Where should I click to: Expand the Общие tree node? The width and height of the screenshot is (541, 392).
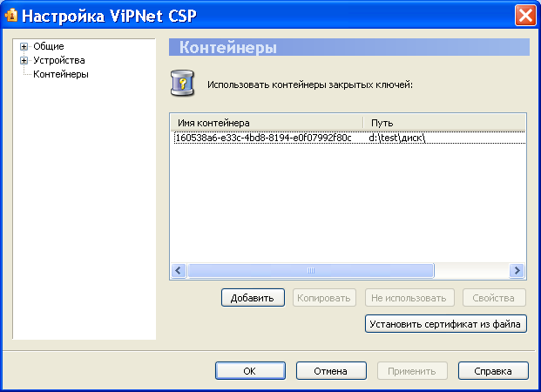point(24,46)
